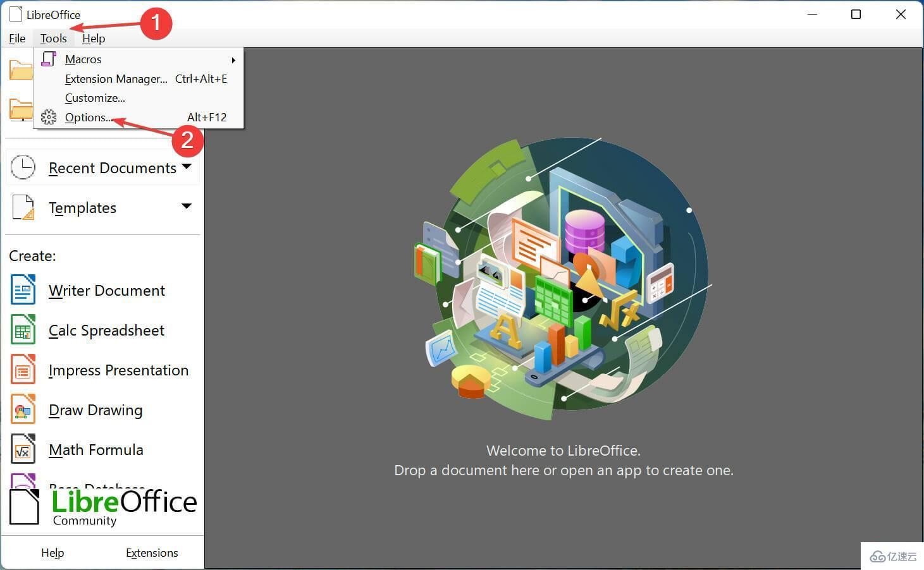This screenshot has height=570, width=924.
Task: Click the Calc Spreadsheet icon
Action: (23, 330)
